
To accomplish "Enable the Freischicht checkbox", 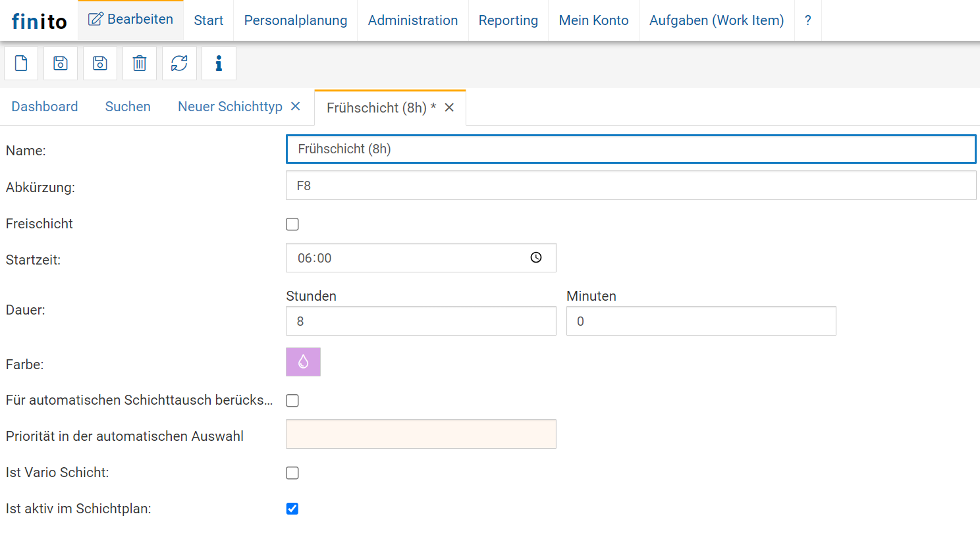I will (x=292, y=224).
